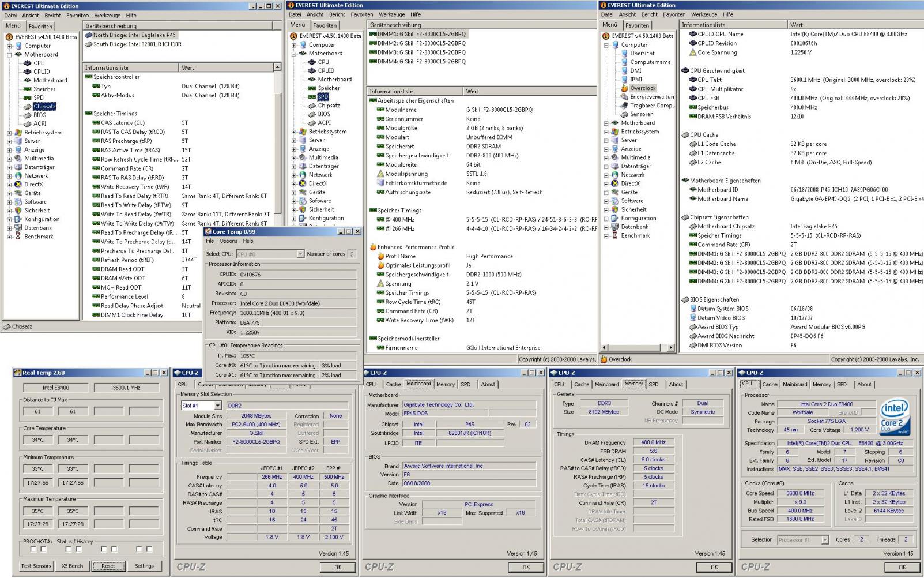Image resolution: width=924 pixels, height=578 pixels.
Task: Open Datenbank in leftmost EVEREST tree
Action: [38, 228]
